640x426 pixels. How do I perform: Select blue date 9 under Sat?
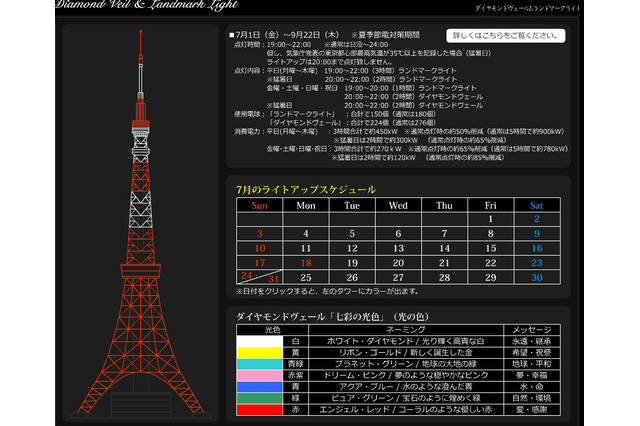[x=537, y=234]
